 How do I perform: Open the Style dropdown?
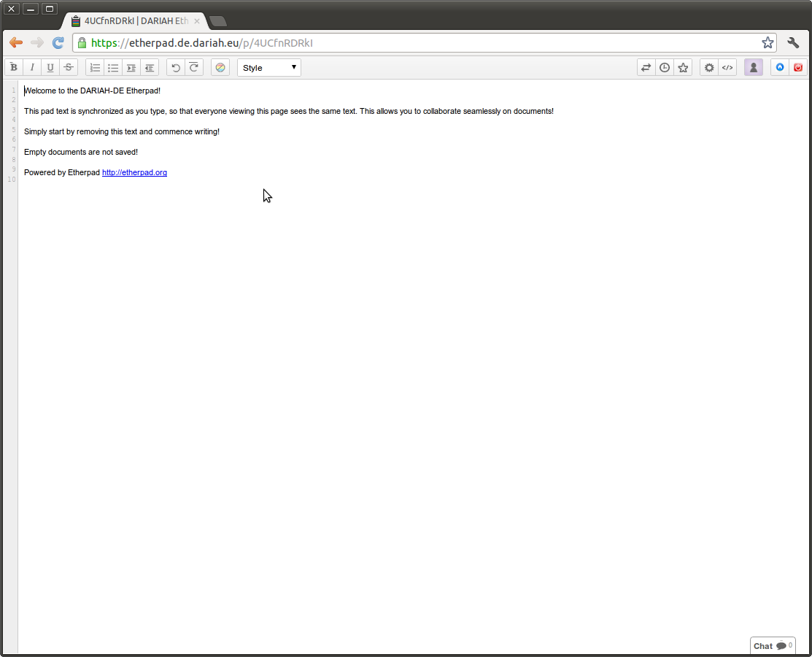(269, 68)
